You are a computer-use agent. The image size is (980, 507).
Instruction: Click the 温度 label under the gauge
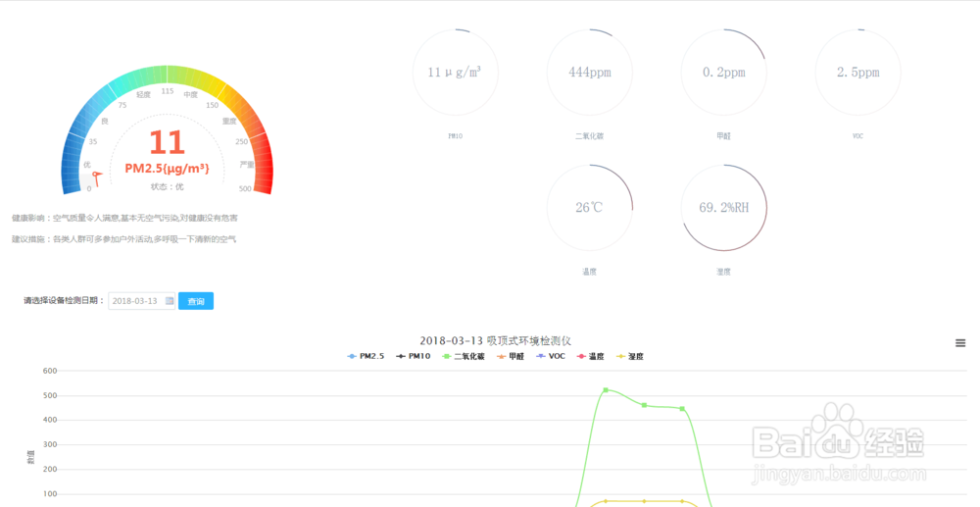589,272
